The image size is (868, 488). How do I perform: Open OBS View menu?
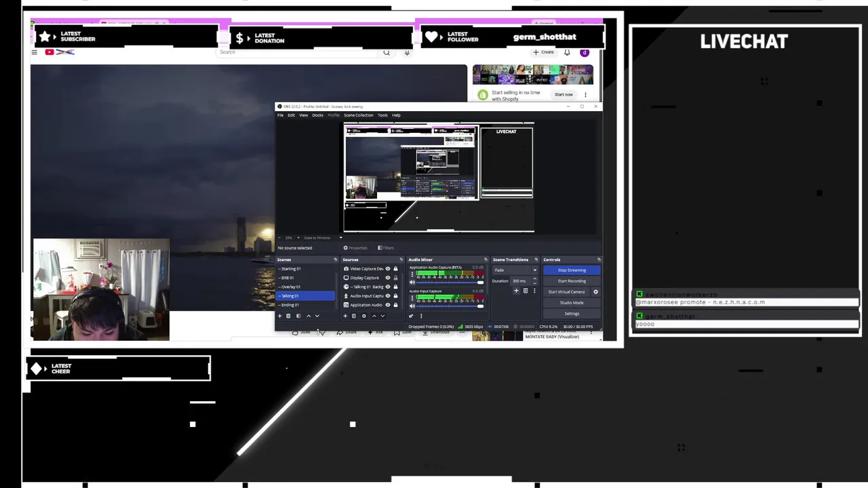[x=303, y=115]
